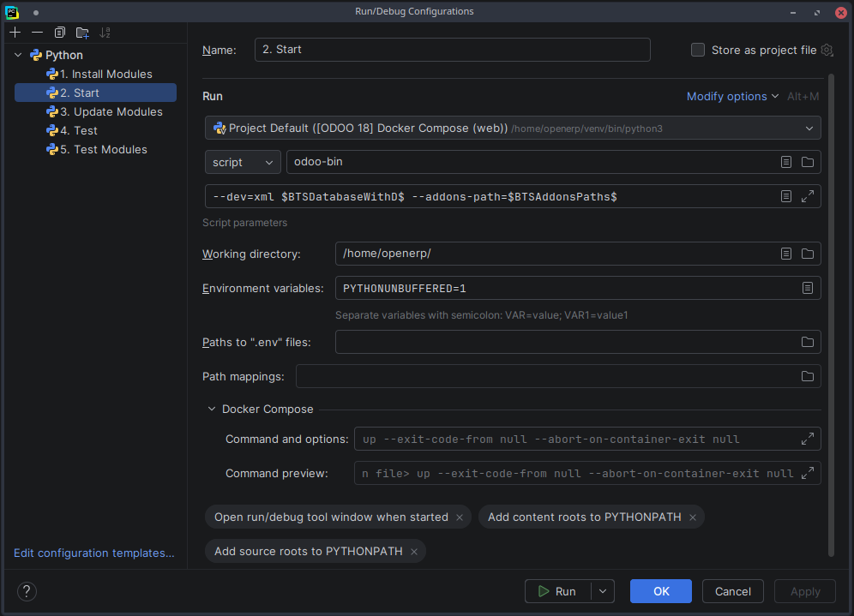The image size is (854, 616).
Task: Browse for the odoo-bin script file
Action: (x=808, y=162)
